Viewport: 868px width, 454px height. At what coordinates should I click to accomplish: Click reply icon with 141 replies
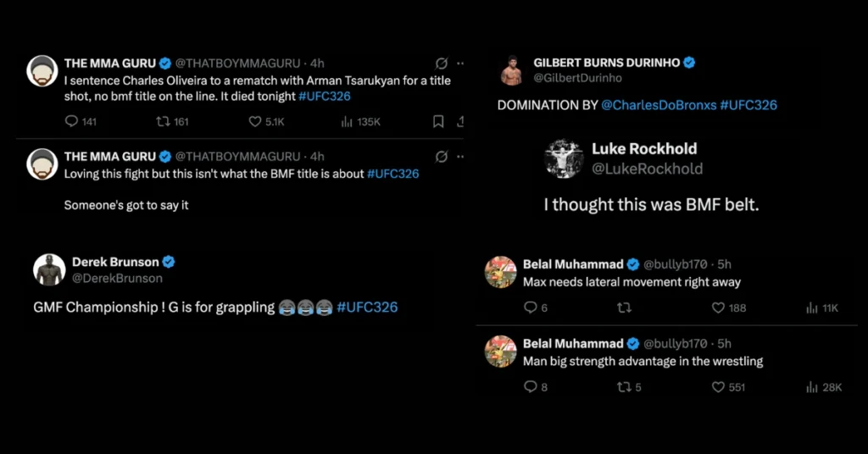pos(72,122)
